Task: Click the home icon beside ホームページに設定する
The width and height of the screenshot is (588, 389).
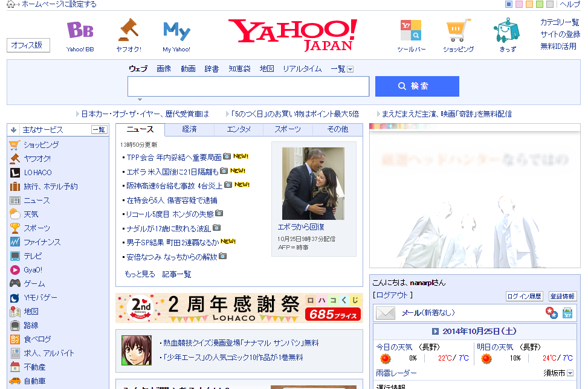Action: click(11, 4)
